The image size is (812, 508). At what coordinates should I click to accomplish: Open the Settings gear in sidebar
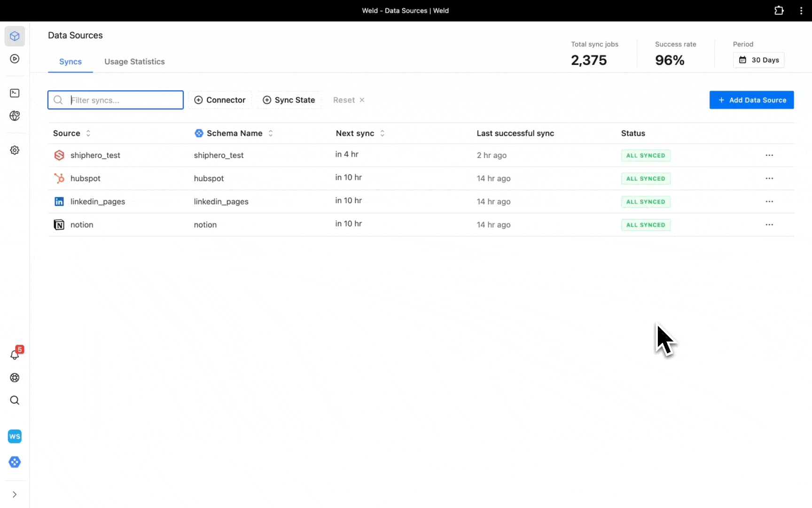(x=15, y=150)
